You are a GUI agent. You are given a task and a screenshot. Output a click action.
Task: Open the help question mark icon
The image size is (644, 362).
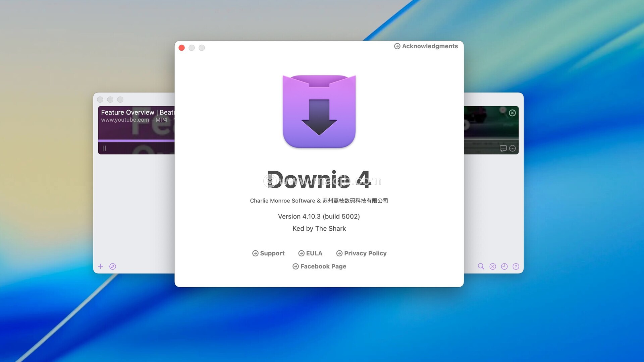click(x=516, y=266)
